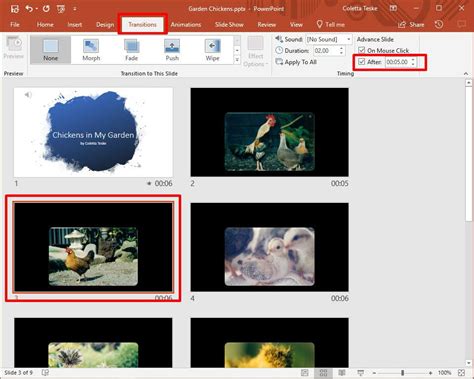This screenshot has width=474, height=379.
Task: Start Slide Show from status bar icon
Action: coord(361,373)
